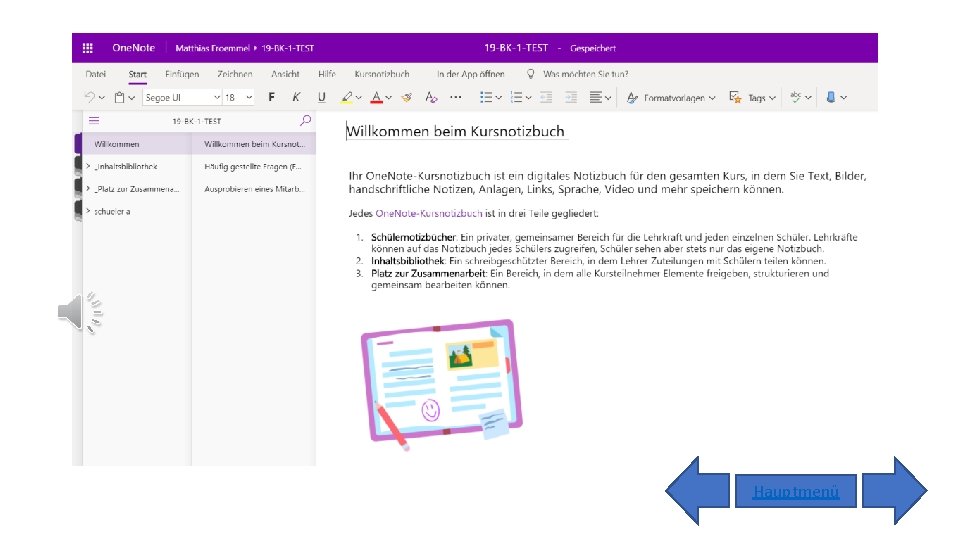
Task: Click the paragraph alignment icon
Action: click(x=595, y=97)
